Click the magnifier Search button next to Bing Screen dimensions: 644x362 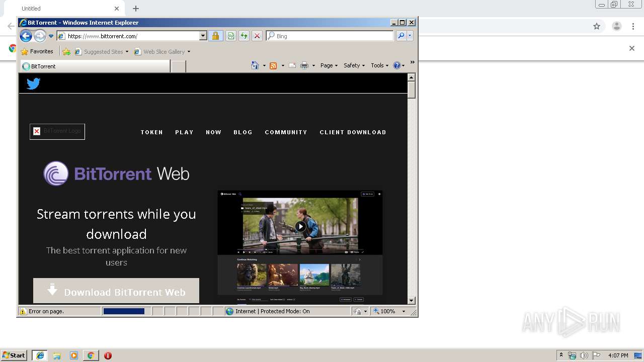[x=401, y=36]
